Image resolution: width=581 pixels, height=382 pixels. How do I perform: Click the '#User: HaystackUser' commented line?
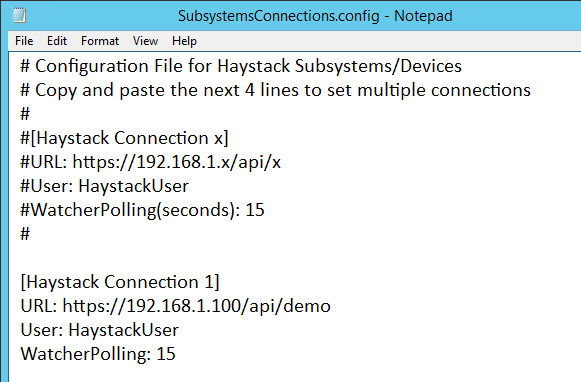[104, 186]
